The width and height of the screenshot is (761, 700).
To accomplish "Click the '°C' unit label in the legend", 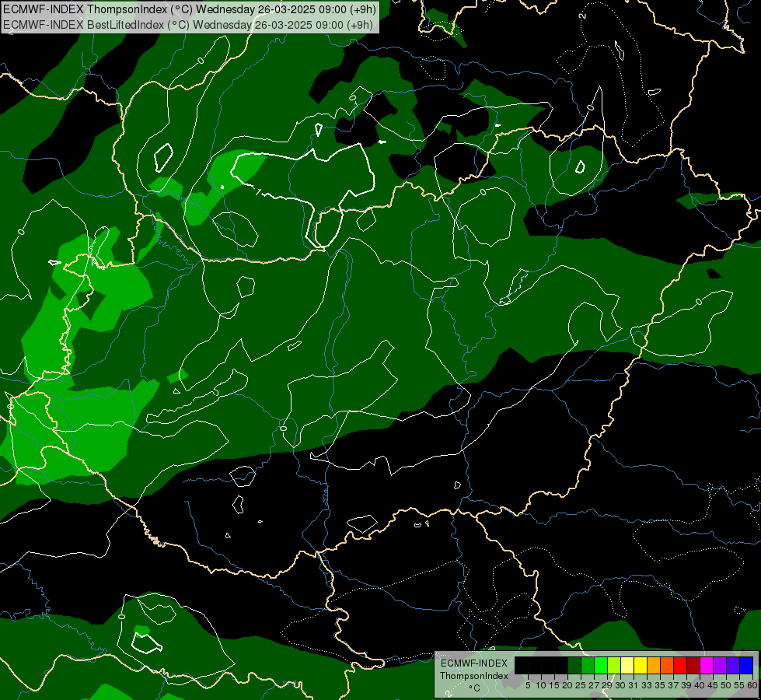I will [x=474, y=688].
